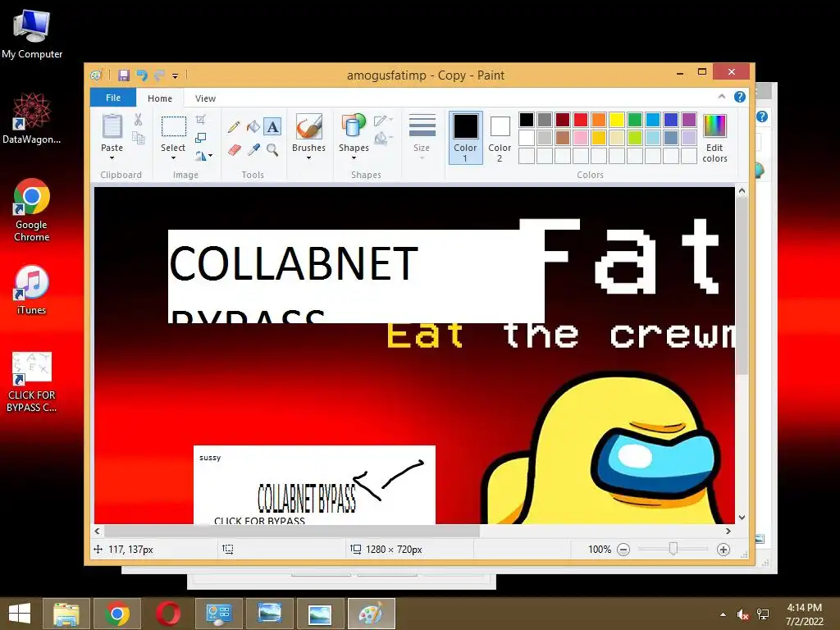Open File Explorer from taskbar
840x630 pixels.
tap(66, 614)
